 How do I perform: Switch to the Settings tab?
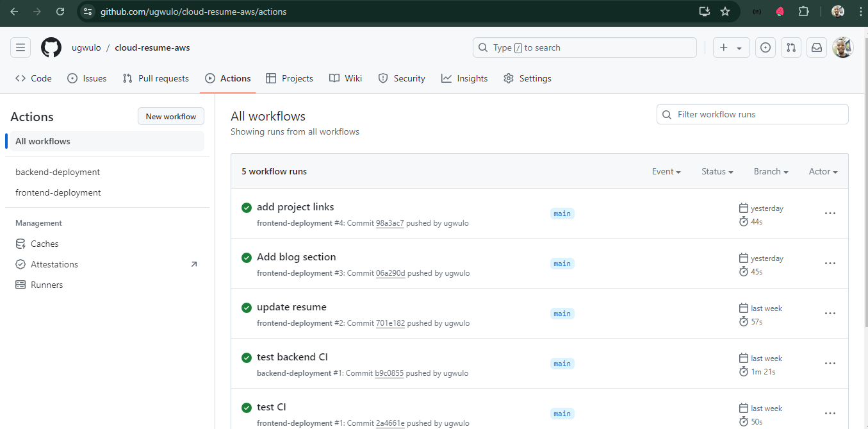click(x=527, y=78)
